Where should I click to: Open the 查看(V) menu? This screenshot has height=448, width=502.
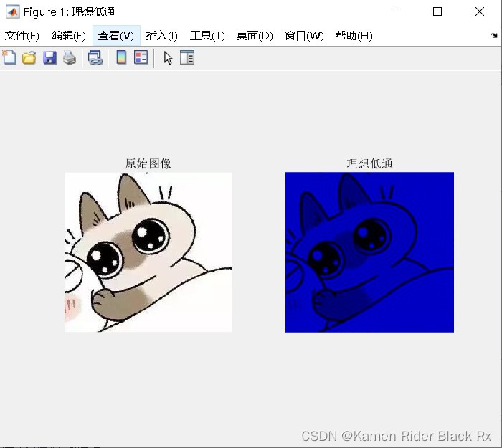click(x=116, y=36)
